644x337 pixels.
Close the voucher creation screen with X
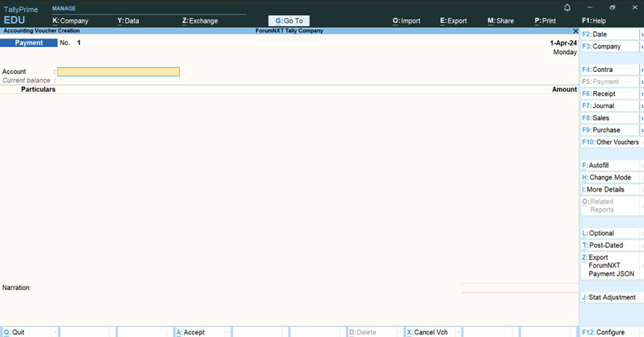point(576,31)
